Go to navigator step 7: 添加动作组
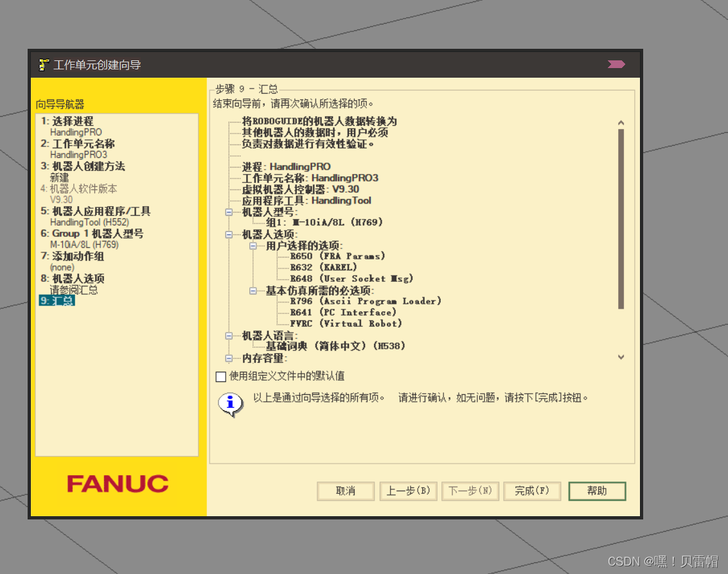Screen dimensions: 728x574 click(x=72, y=256)
